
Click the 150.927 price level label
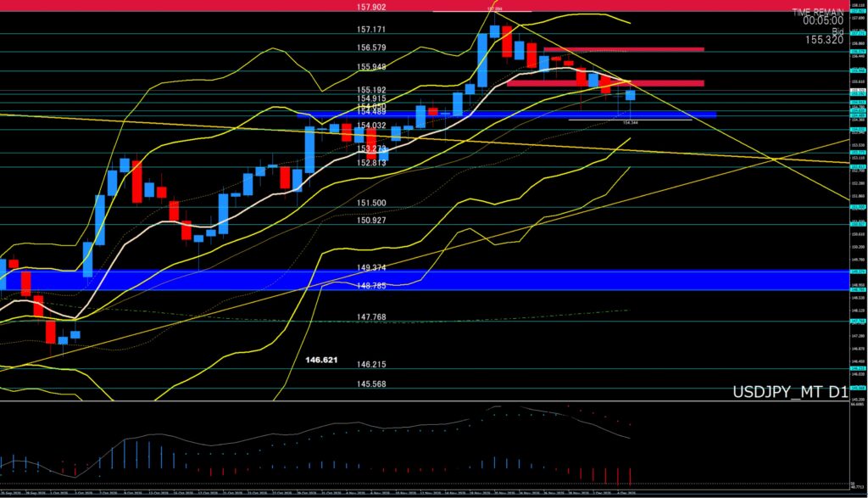[371, 221]
